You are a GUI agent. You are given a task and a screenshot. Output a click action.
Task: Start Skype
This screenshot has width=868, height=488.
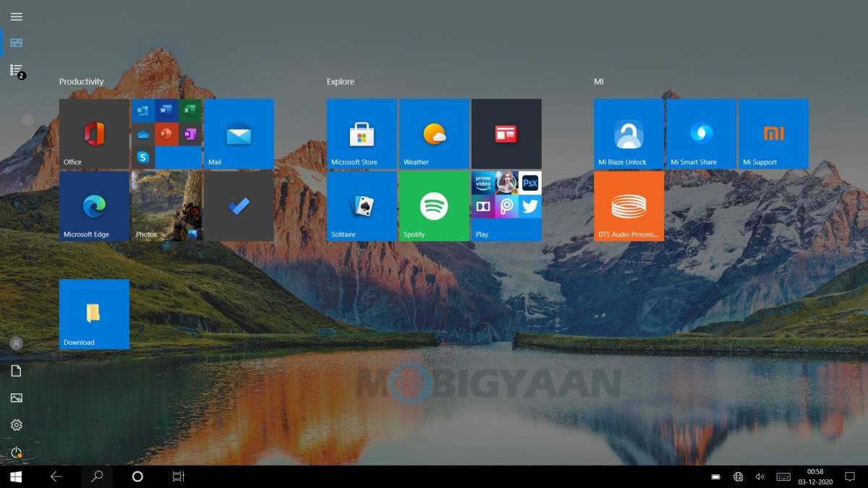pyautogui.click(x=143, y=158)
